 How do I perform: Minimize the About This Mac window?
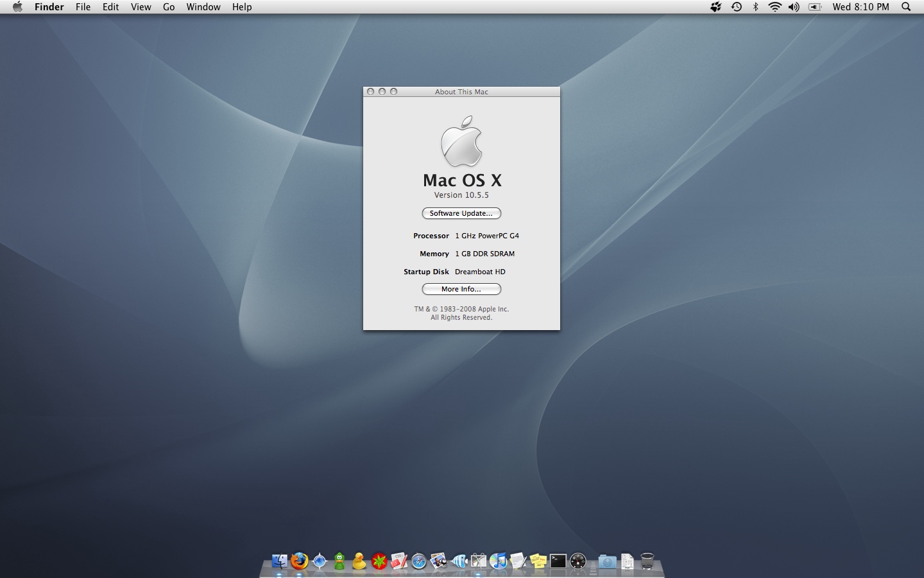tap(382, 92)
